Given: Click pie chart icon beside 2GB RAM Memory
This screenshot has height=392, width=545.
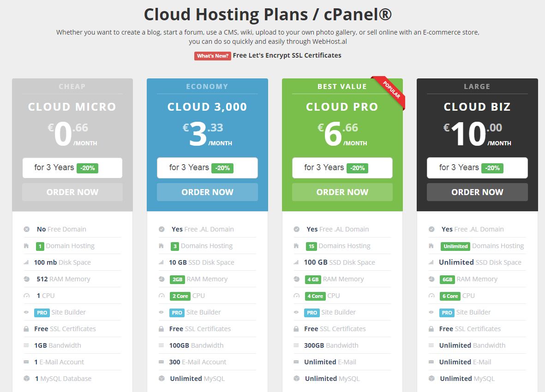Looking at the screenshot, I should (x=162, y=279).
